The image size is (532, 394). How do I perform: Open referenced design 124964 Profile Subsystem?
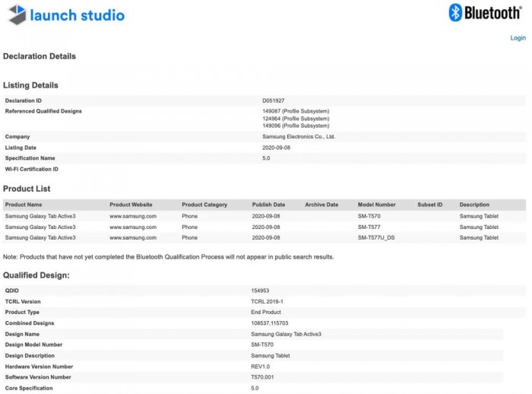296,119
